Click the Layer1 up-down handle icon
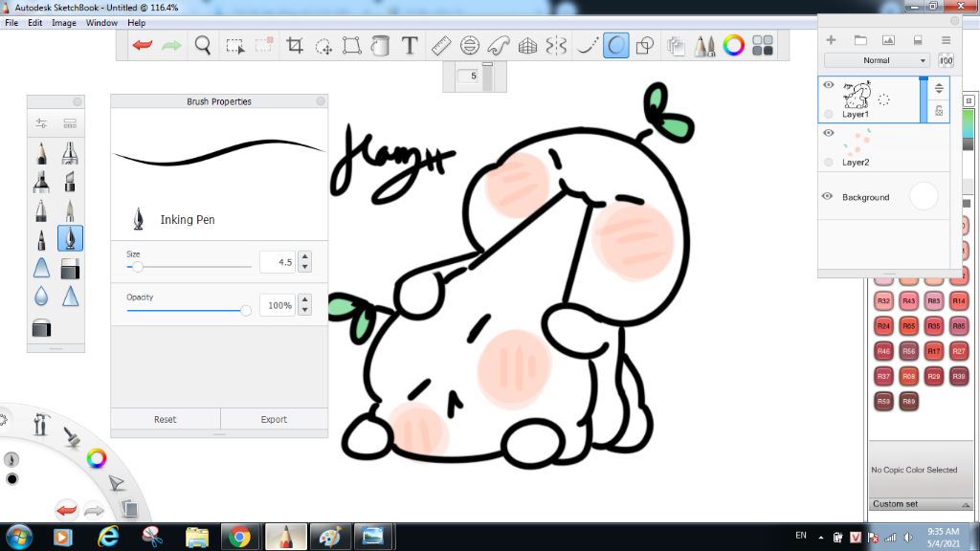Viewport: 980px width, 551px height. pyautogui.click(x=939, y=88)
